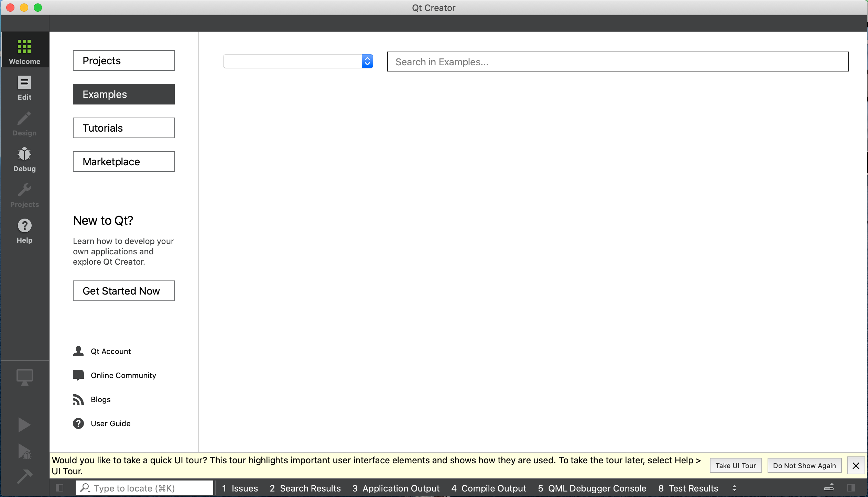Toggle the right sidebar visibility
Image resolution: width=868 pixels, height=497 pixels.
click(x=851, y=488)
